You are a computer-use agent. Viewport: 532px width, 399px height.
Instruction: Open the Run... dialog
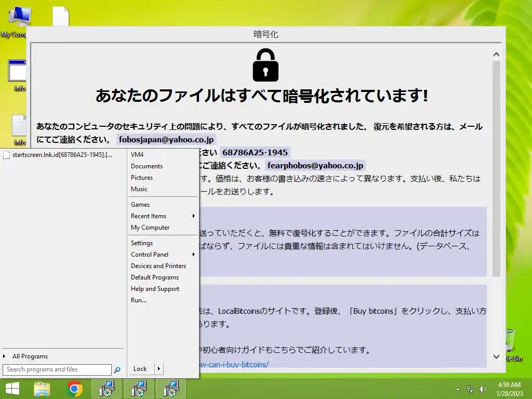pos(139,300)
